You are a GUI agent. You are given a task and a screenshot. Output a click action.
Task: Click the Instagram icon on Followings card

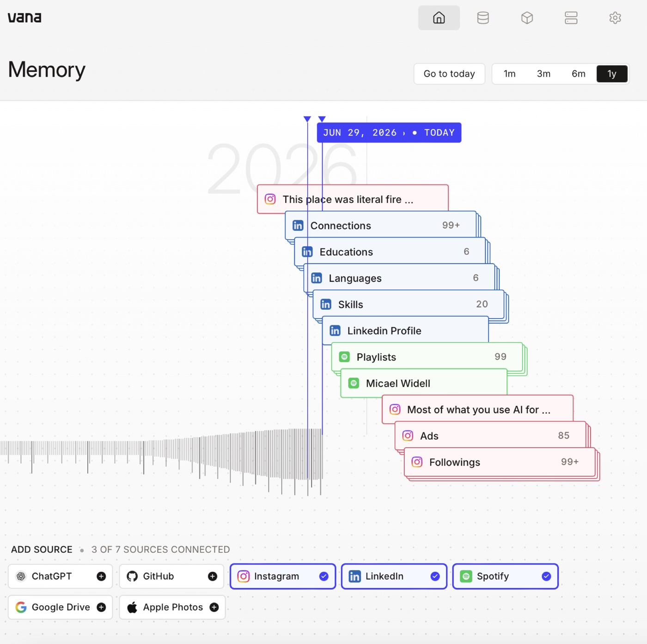tap(417, 462)
